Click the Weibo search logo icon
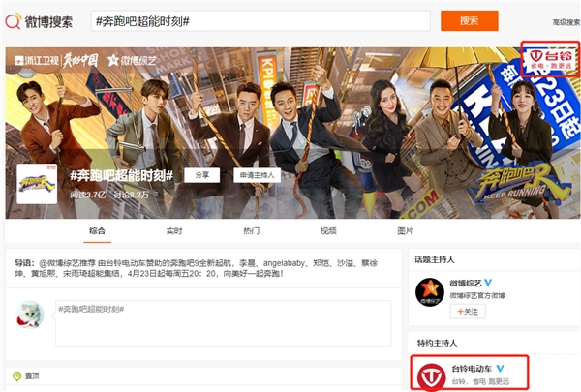581x392 pixels. pos(13,21)
